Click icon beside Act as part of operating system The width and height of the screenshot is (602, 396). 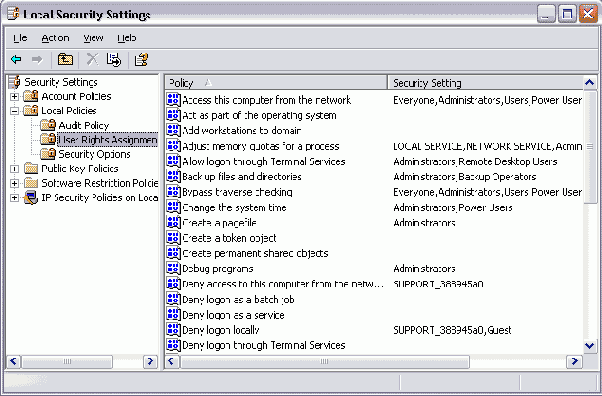pos(174,115)
